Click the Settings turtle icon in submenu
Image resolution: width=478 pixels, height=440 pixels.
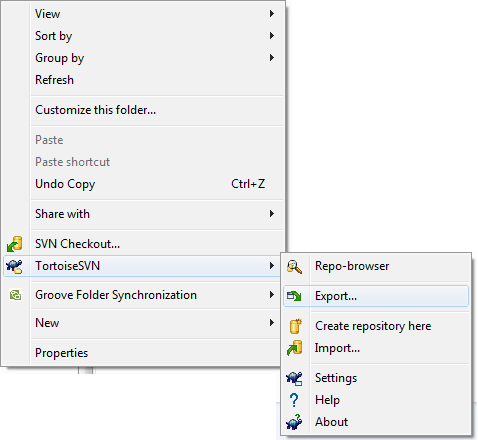pyautogui.click(x=294, y=378)
